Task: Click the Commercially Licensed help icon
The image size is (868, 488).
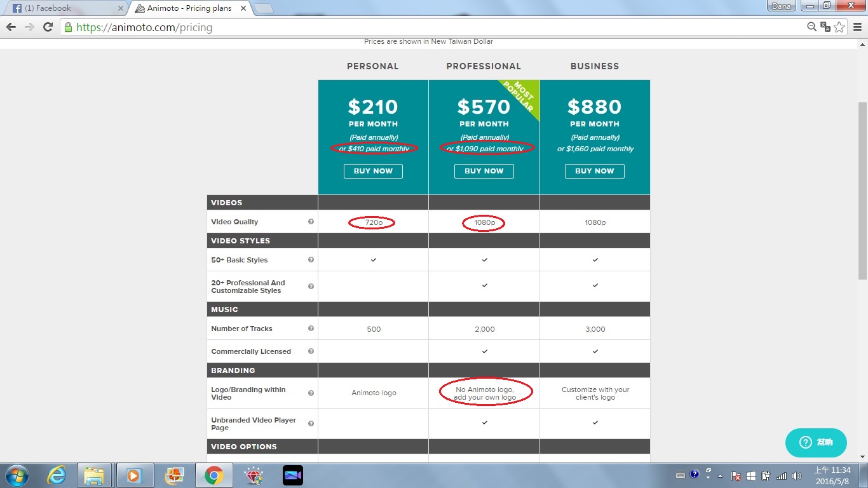Action: click(x=311, y=351)
